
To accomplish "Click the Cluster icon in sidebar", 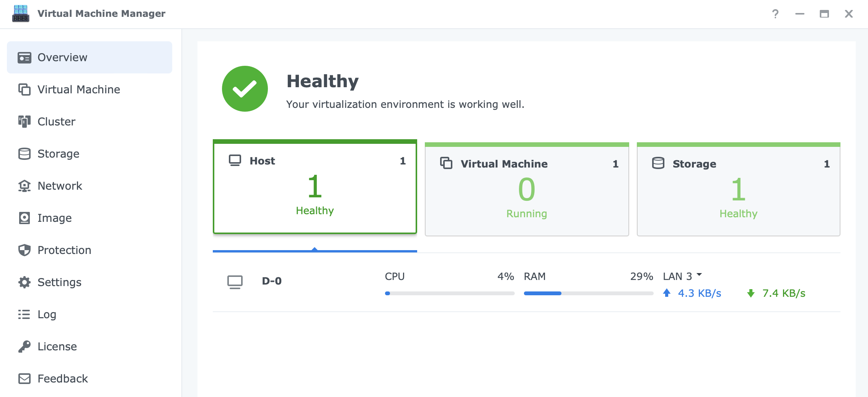I will coord(24,122).
